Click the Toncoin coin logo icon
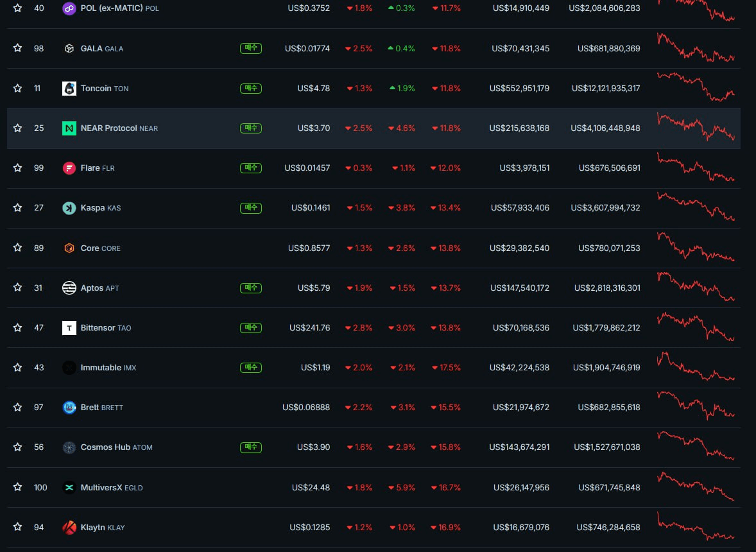This screenshot has width=756, height=552. (x=69, y=89)
